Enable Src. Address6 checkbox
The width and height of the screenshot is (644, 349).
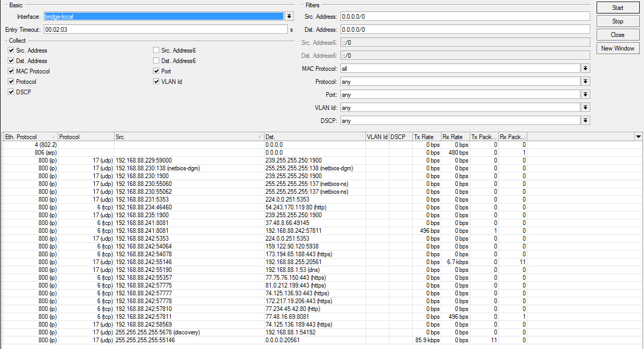click(156, 51)
